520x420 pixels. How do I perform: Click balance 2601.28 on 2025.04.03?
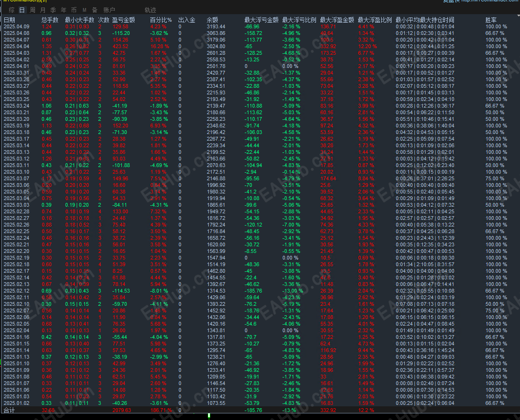tap(216, 53)
